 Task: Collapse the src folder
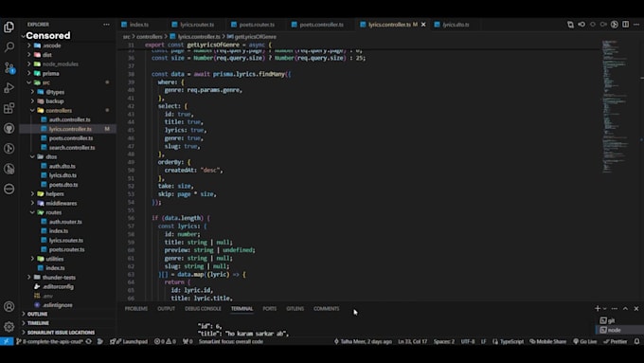tap(46, 82)
